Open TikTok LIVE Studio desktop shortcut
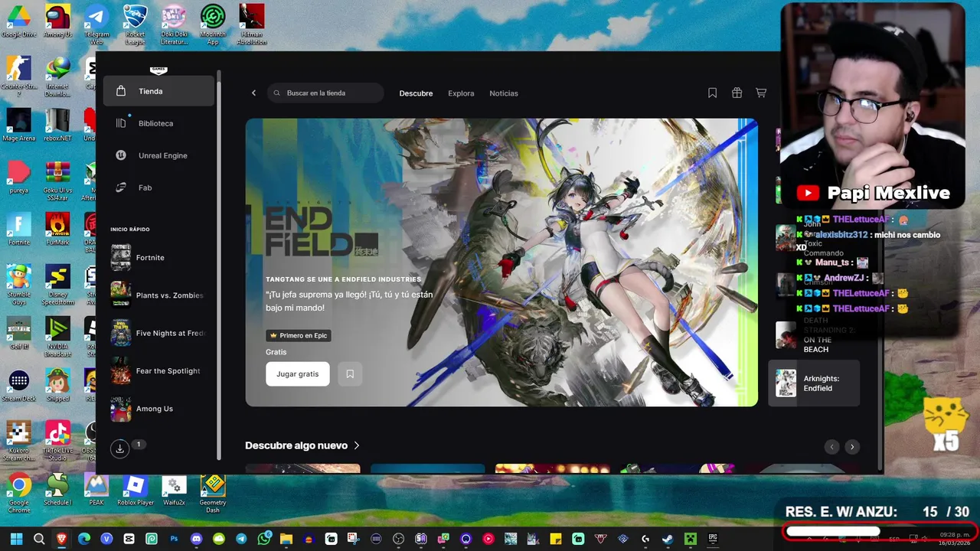980x551 pixels. [57, 441]
